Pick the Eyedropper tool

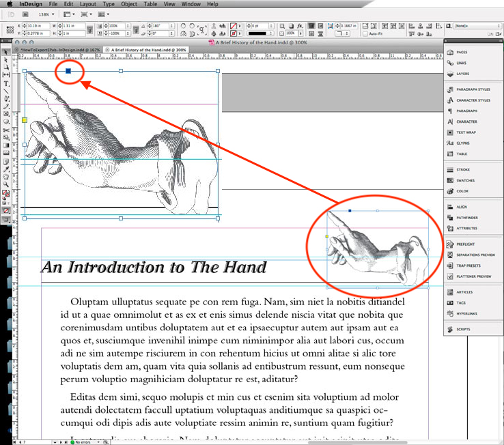(6, 168)
